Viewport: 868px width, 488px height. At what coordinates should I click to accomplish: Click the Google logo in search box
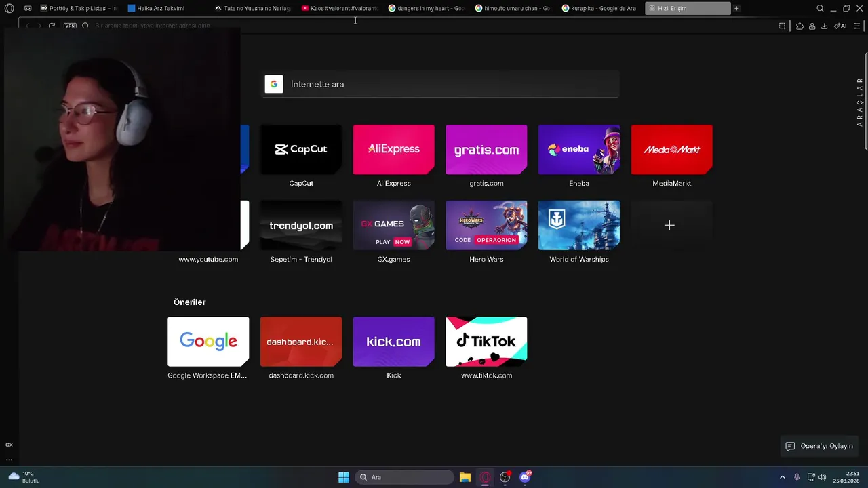(274, 84)
